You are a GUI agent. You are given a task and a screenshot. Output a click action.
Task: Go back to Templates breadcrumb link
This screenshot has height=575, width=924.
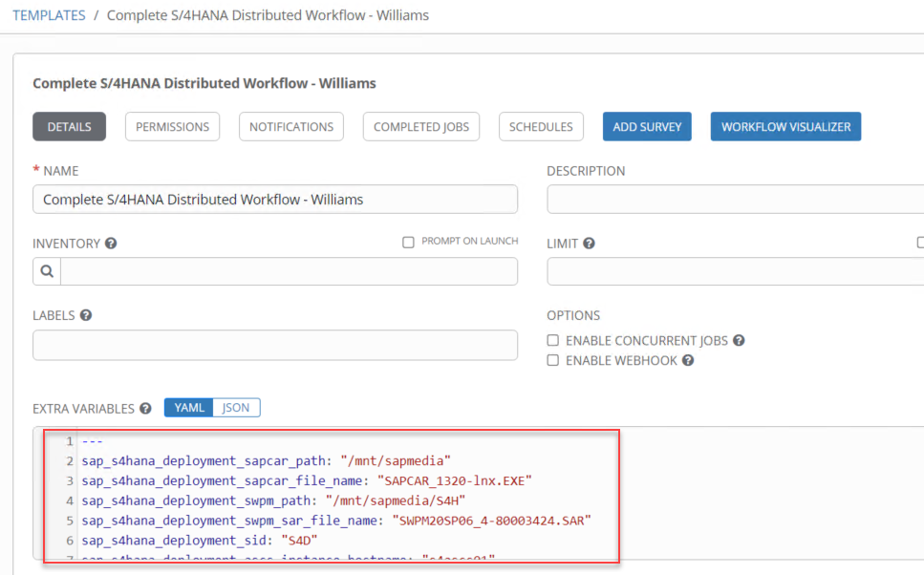tap(49, 15)
